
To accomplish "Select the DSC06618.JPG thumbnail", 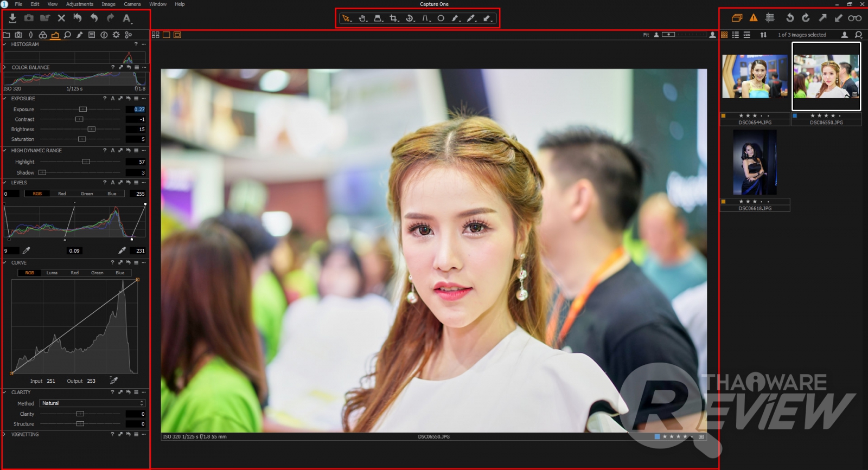I will pos(755,162).
